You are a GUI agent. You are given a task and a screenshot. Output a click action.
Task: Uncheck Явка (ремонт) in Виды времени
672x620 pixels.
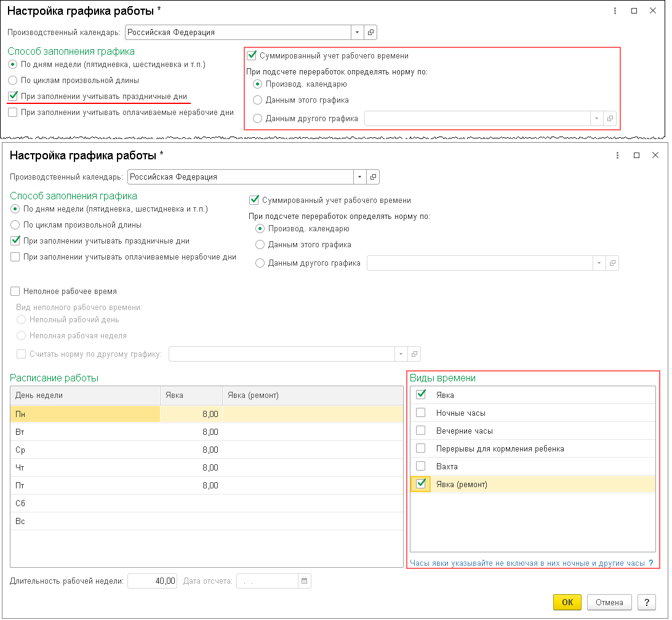click(421, 484)
